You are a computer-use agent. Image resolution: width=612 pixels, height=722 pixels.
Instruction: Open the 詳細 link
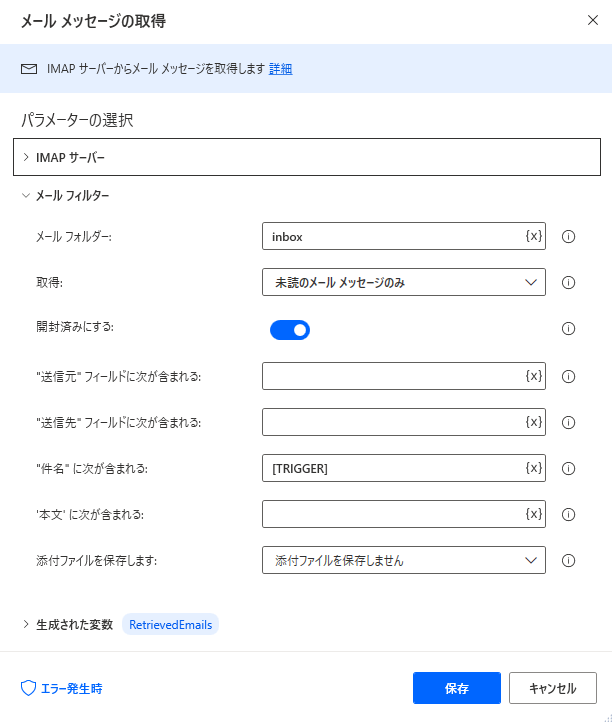pos(280,69)
